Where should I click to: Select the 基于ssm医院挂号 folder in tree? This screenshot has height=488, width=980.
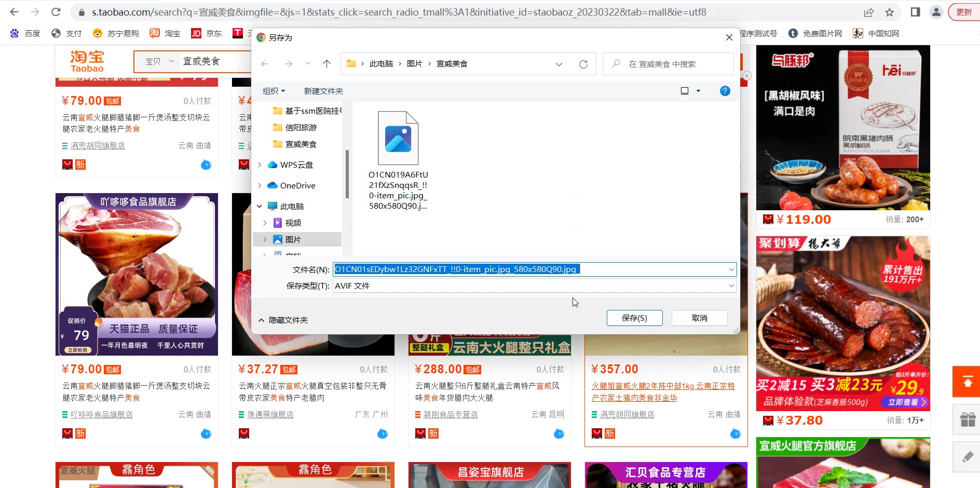[307, 111]
